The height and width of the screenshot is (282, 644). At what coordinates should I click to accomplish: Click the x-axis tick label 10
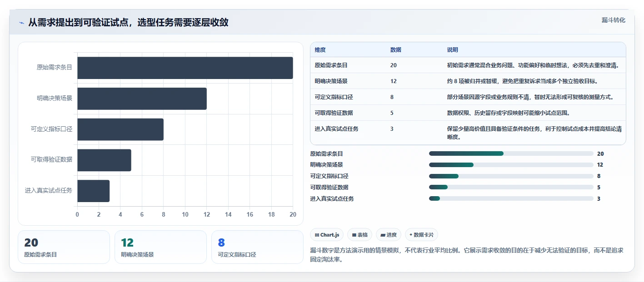[x=185, y=214]
